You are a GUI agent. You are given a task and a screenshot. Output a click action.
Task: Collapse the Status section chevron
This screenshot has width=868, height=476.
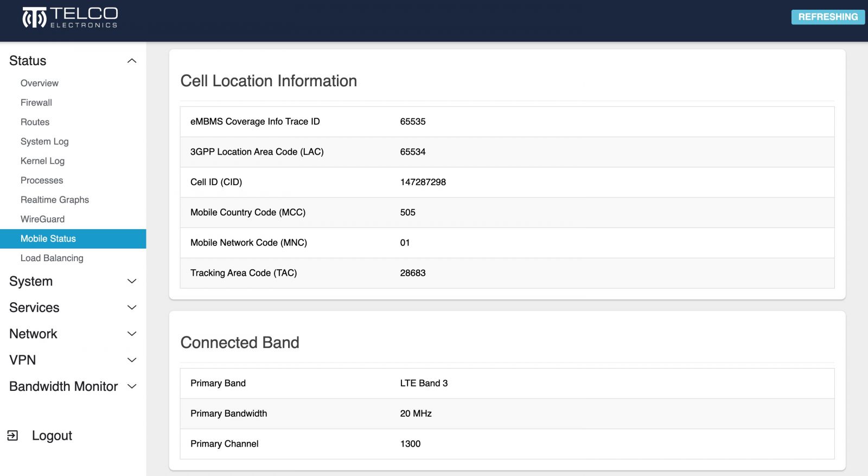(131, 61)
